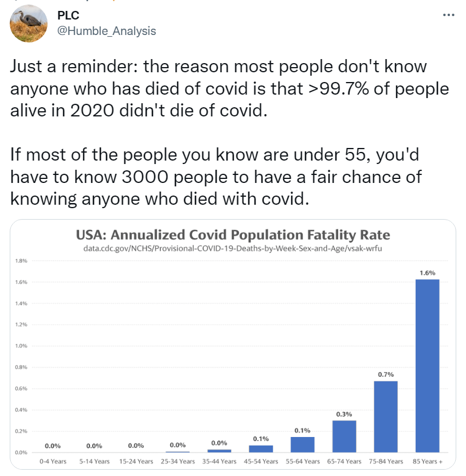Click the 65-74 Years bar
This screenshot has width=466, height=476.
pyautogui.click(x=344, y=436)
